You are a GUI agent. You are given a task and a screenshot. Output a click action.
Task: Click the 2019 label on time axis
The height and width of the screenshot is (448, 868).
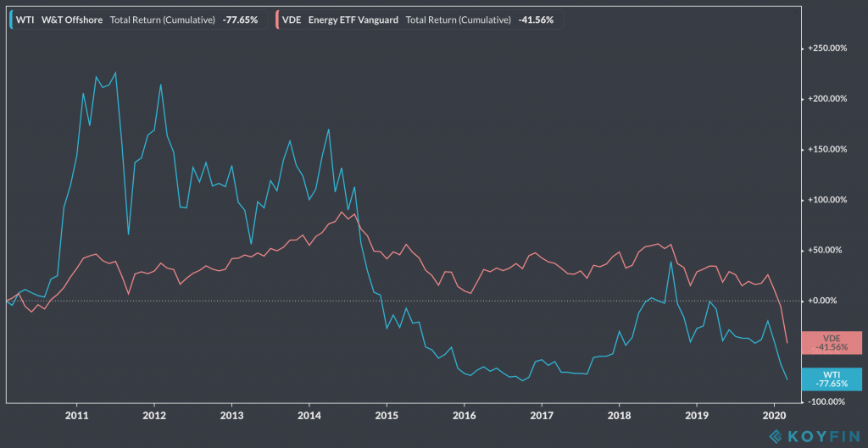coord(697,414)
